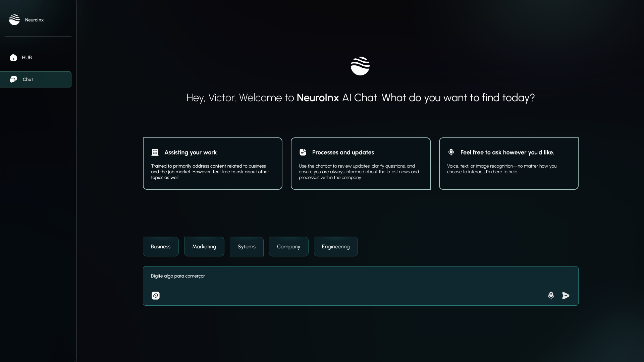Click the large center NeuroInx logo

(360, 66)
